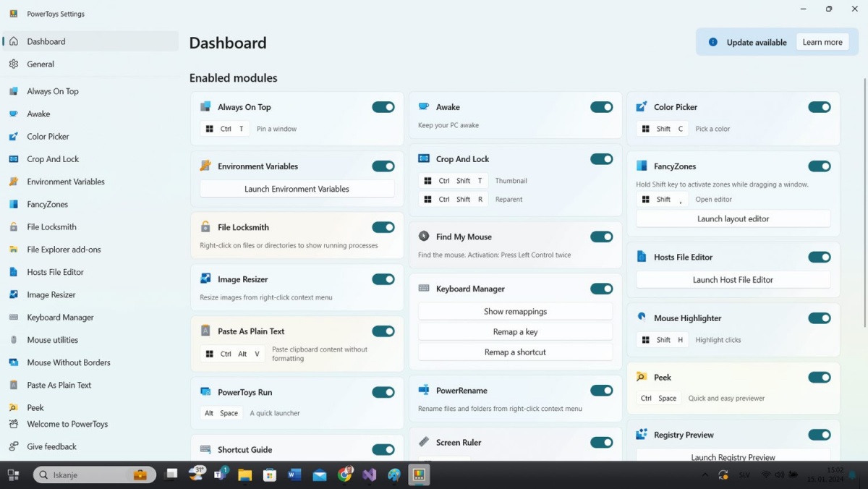This screenshot has height=489, width=868.
Task: Click the Registry Preview card icon
Action: (642, 435)
